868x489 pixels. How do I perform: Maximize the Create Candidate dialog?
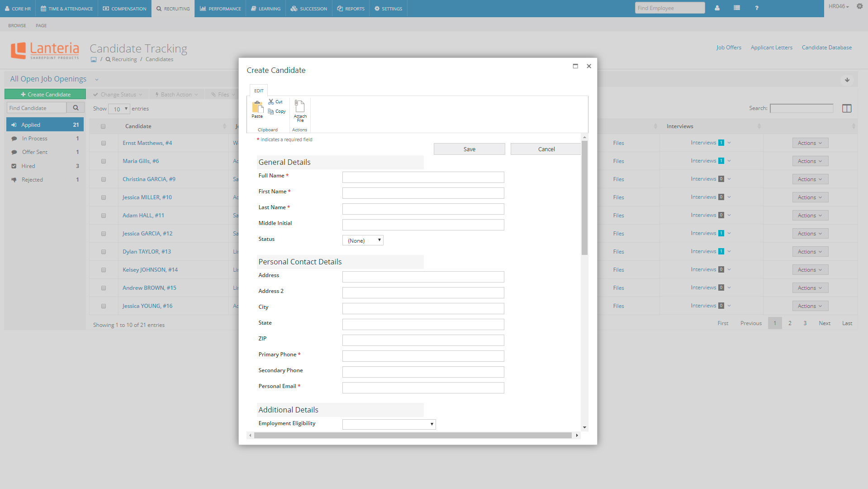[x=575, y=66]
